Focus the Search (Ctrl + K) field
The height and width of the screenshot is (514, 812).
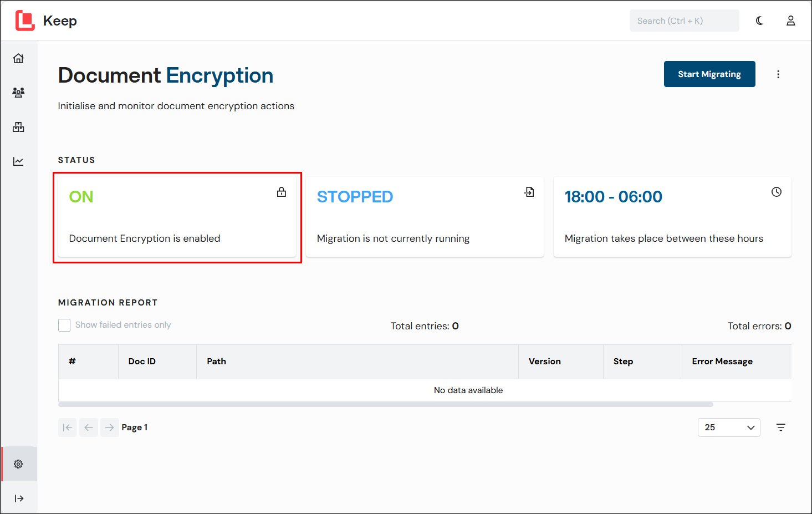point(684,21)
